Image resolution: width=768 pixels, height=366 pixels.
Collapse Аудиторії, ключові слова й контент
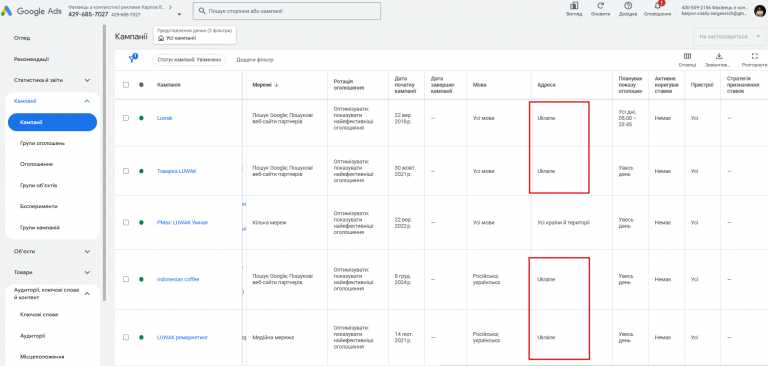point(87,293)
